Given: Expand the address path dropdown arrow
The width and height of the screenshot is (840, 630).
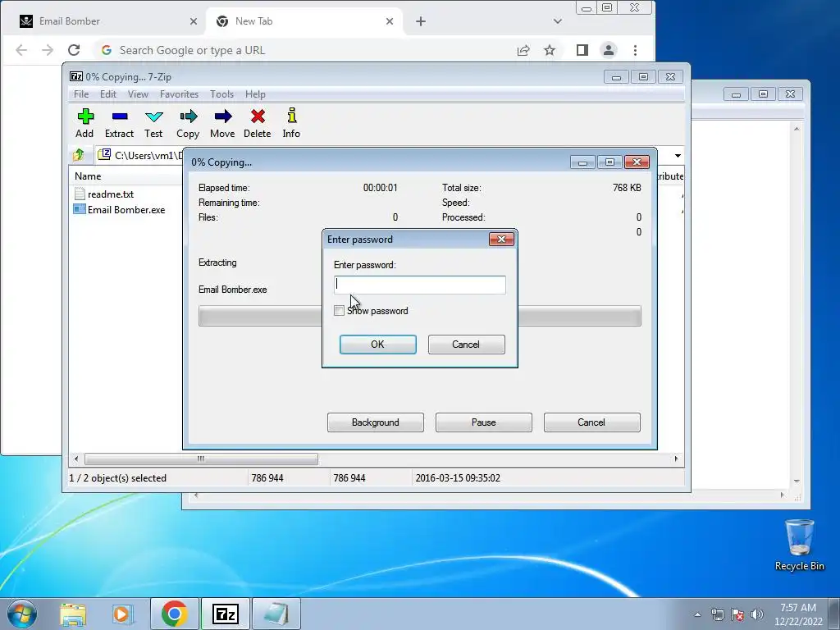Looking at the screenshot, I should tap(678, 155).
